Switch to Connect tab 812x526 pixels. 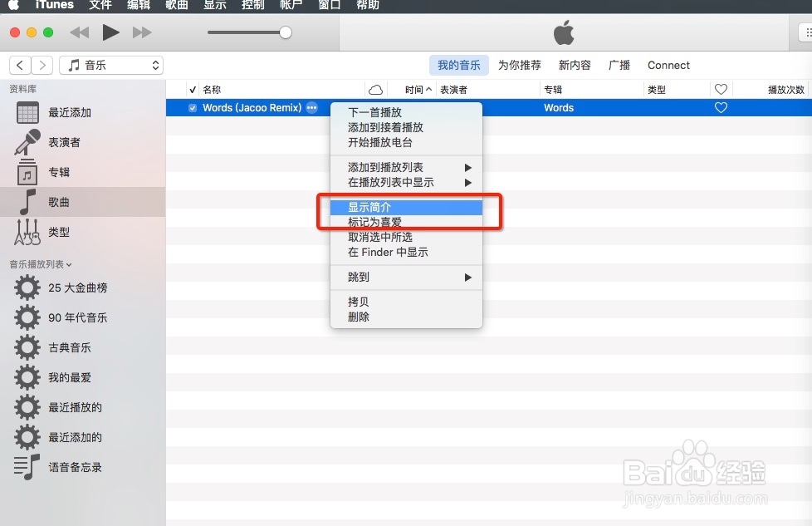[668, 66]
